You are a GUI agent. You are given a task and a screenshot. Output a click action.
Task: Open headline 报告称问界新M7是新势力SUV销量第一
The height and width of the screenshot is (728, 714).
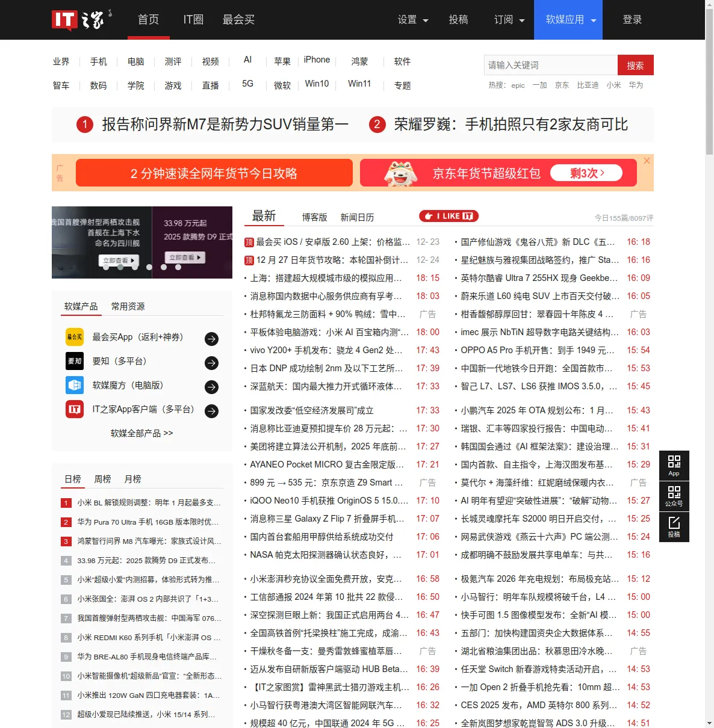[225, 125]
